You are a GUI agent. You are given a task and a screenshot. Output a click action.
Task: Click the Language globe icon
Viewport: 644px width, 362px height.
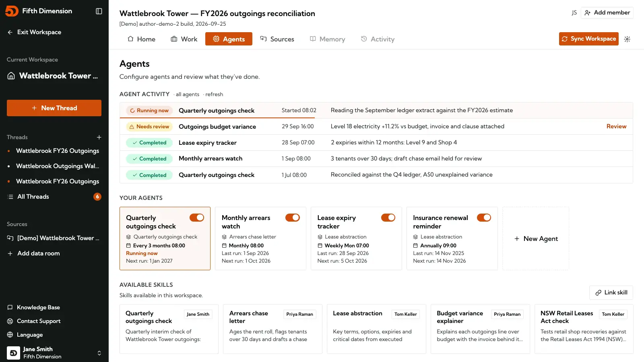tap(10, 335)
